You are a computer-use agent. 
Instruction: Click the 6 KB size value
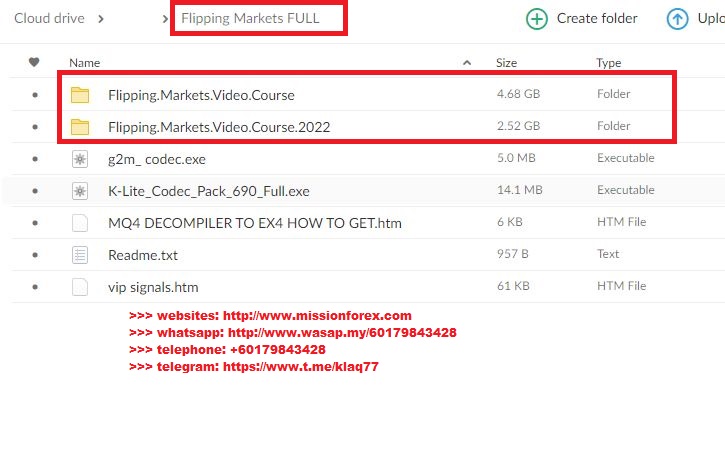pos(510,222)
